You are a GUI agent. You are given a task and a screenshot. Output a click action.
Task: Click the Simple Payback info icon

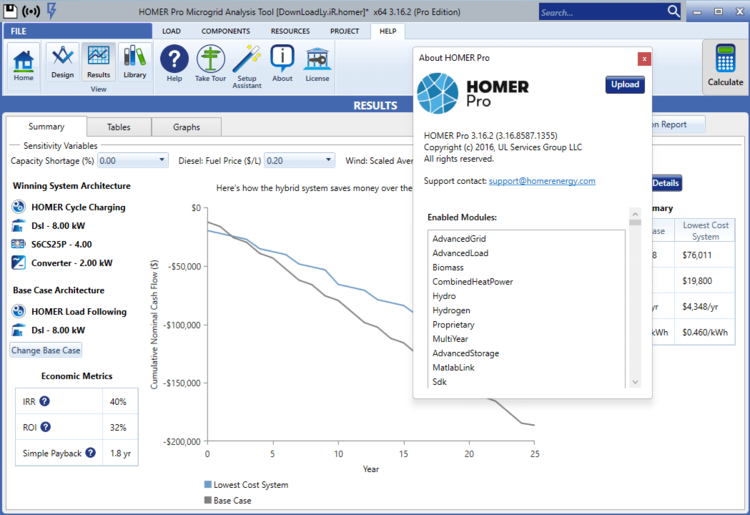pos(91,453)
